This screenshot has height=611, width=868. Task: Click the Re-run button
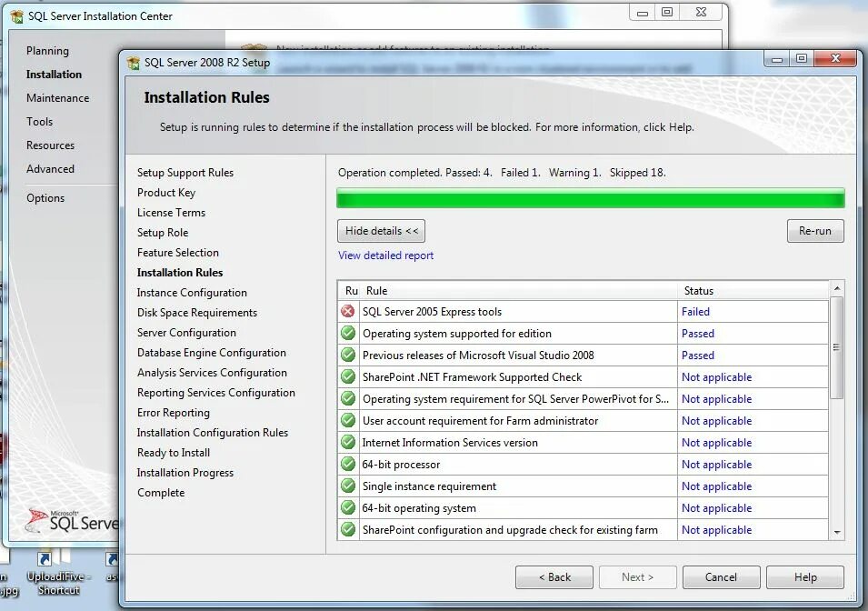pos(815,231)
